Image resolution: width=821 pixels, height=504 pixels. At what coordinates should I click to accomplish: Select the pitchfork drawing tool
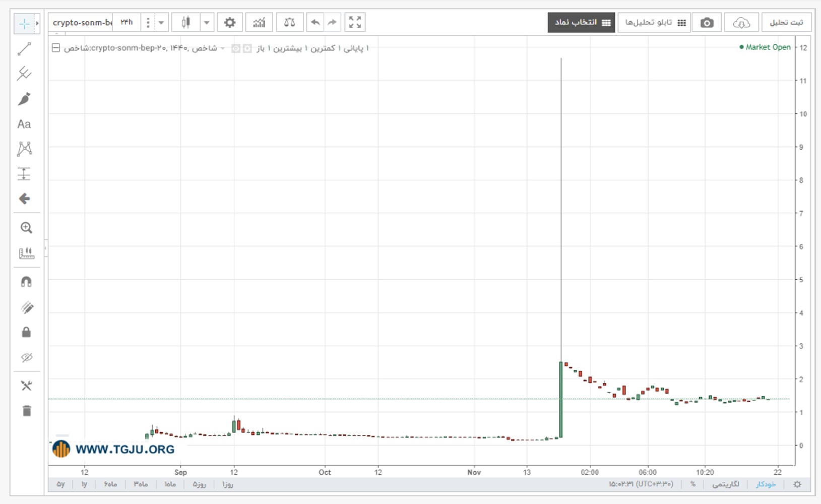click(x=24, y=74)
